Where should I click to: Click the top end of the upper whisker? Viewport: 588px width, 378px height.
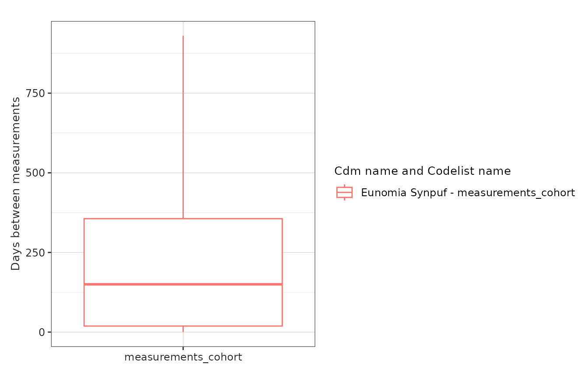pyautogui.click(x=183, y=37)
